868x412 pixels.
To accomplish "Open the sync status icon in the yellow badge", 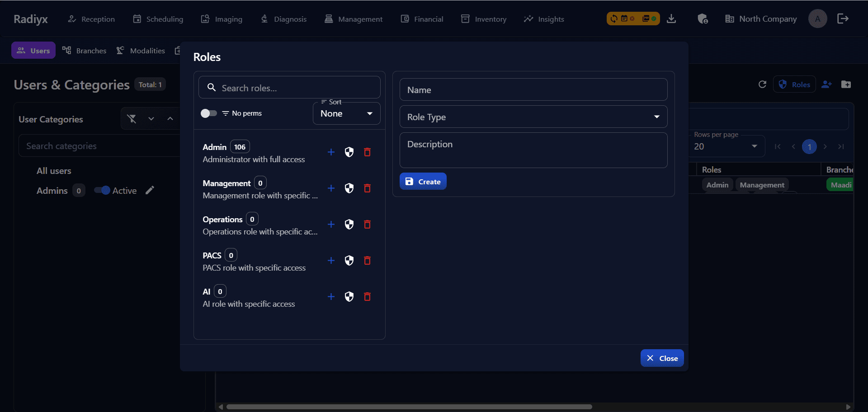I will [x=614, y=19].
